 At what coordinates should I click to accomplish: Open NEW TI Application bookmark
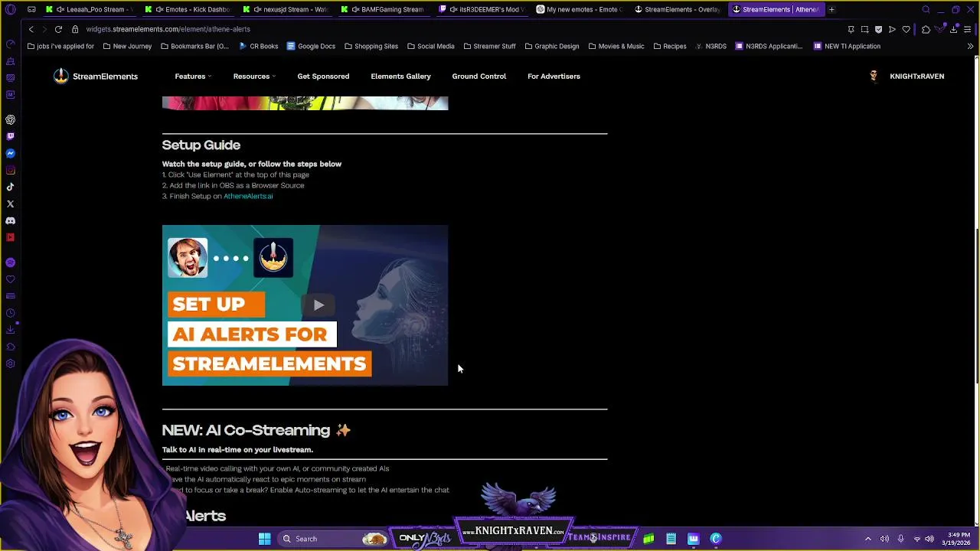(x=847, y=46)
